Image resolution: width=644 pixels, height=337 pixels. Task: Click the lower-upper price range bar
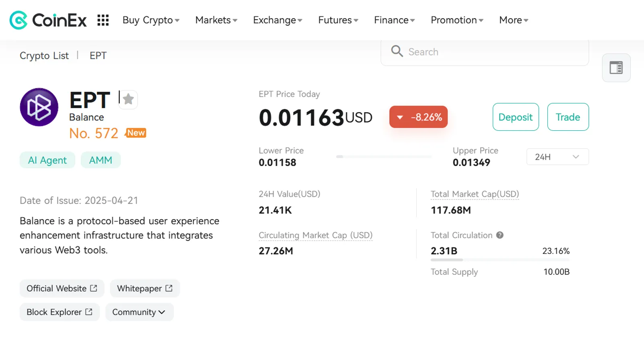pyautogui.click(x=384, y=156)
